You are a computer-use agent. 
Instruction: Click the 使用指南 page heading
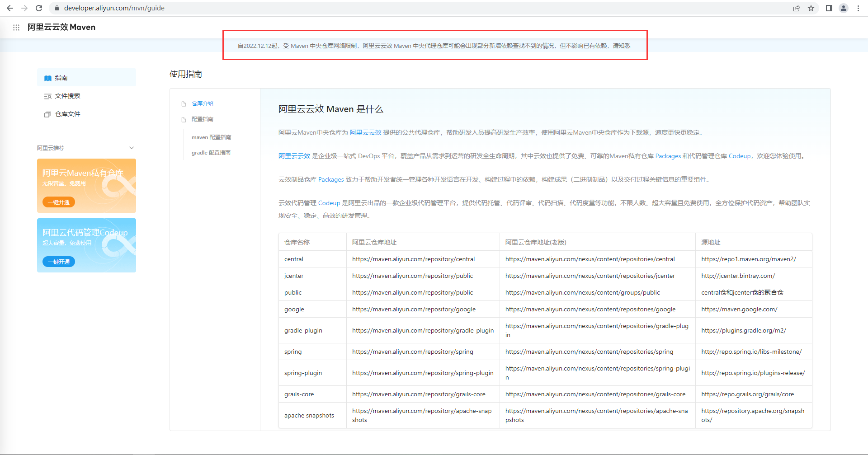(x=186, y=74)
